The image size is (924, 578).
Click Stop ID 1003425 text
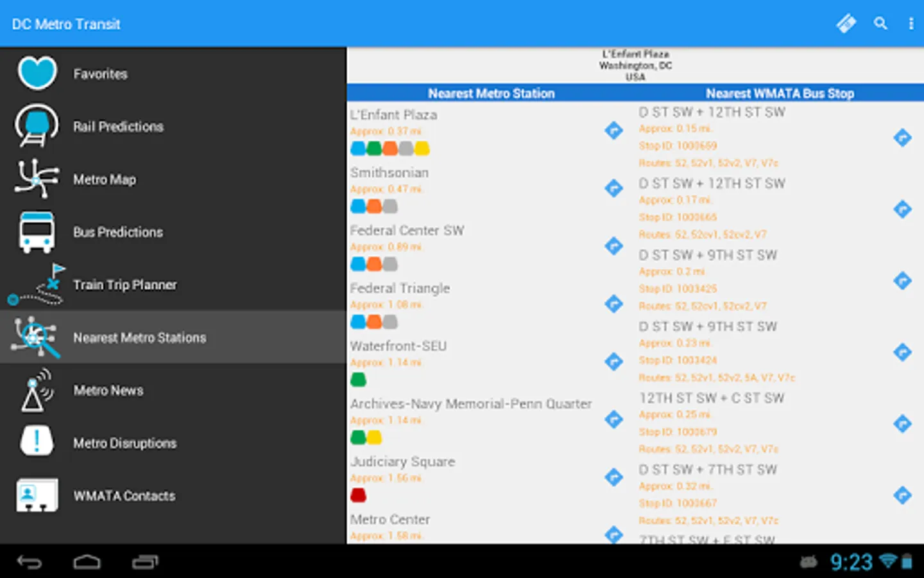point(678,289)
